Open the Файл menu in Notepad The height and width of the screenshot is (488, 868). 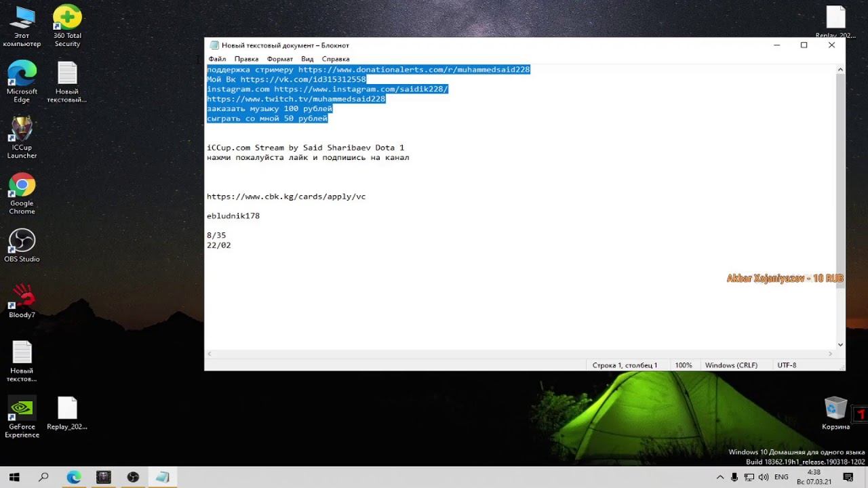[x=217, y=59]
